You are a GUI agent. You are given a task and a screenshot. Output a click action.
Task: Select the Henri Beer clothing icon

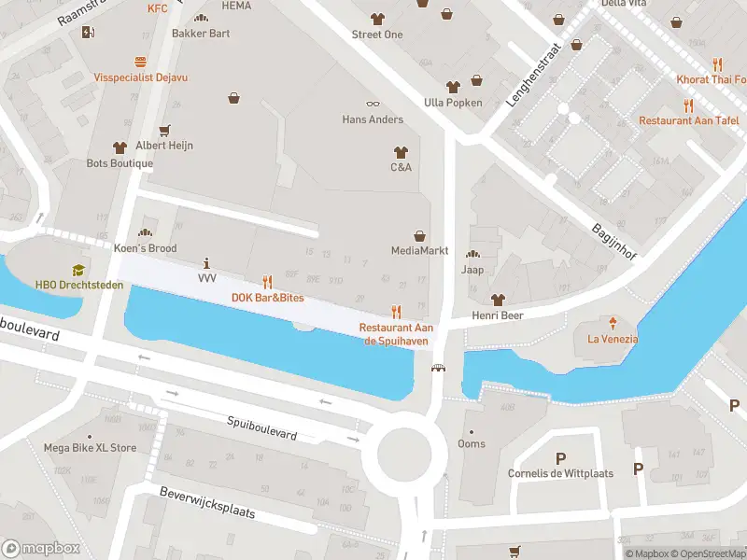coord(498,300)
